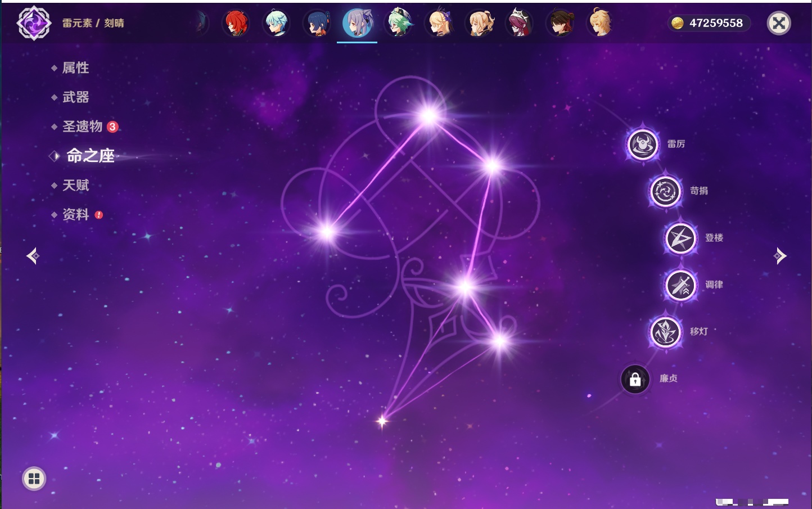
Task: Select the dark-blue-haired character portrait
Action: click(x=317, y=23)
